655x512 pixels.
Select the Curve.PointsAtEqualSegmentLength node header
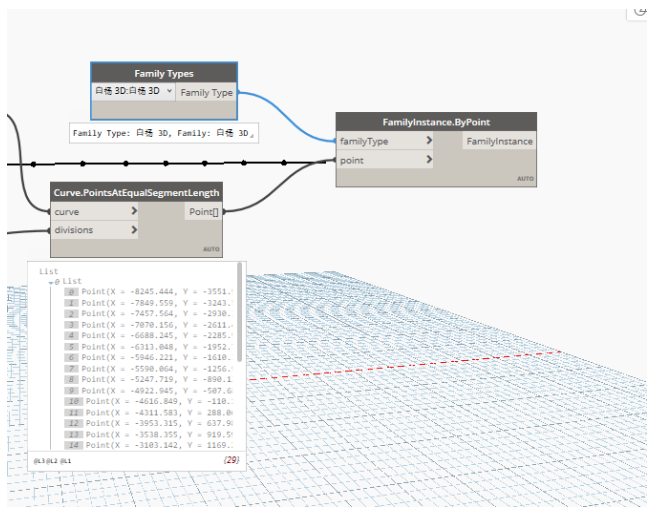[x=137, y=192]
